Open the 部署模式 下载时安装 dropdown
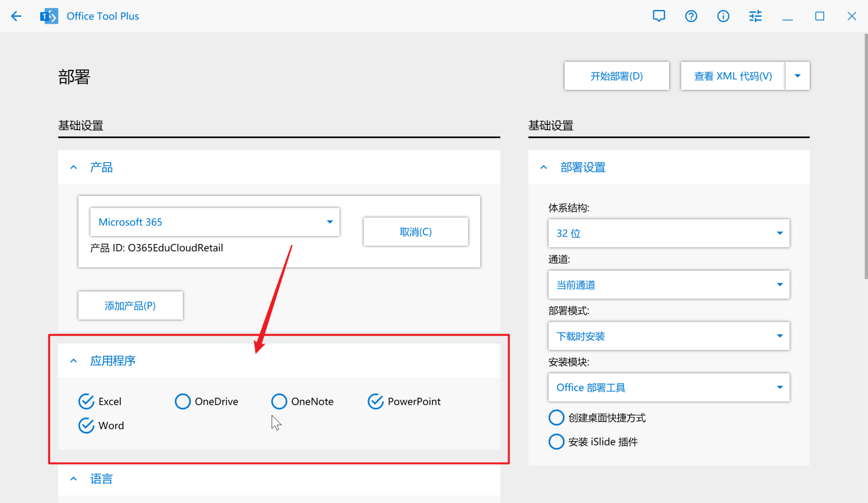 669,336
